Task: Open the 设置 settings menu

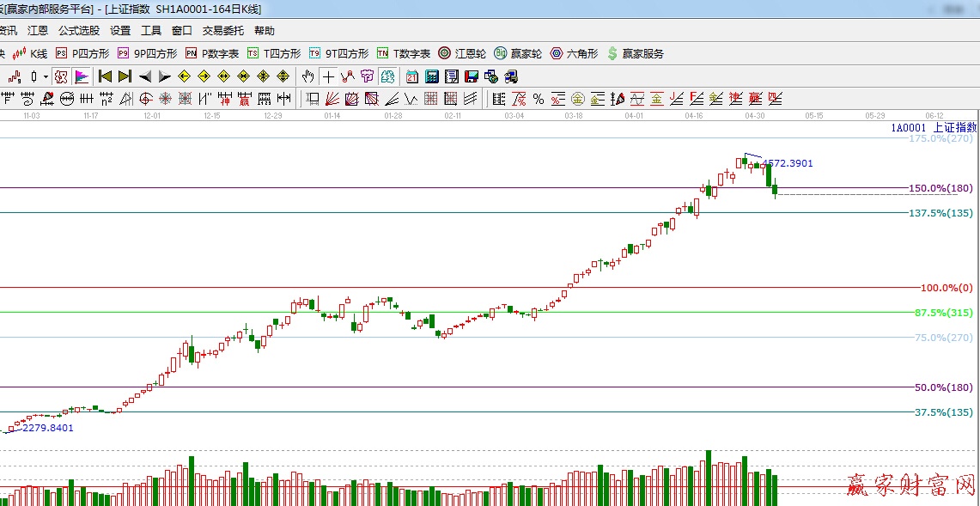Action: pyautogui.click(x=120, y=30)
